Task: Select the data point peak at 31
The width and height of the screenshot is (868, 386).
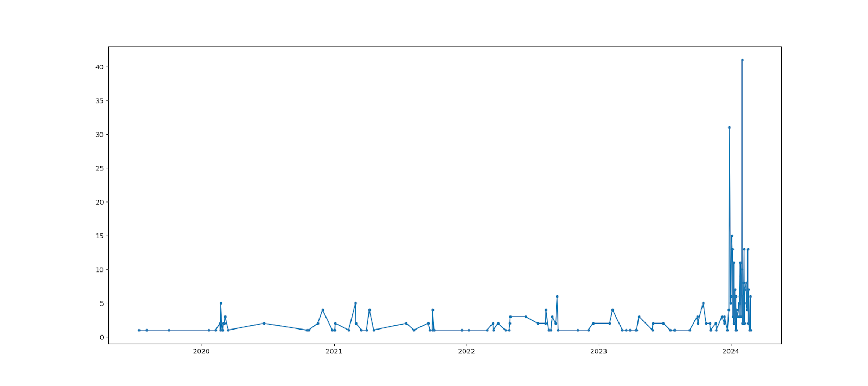Action: 729,128
